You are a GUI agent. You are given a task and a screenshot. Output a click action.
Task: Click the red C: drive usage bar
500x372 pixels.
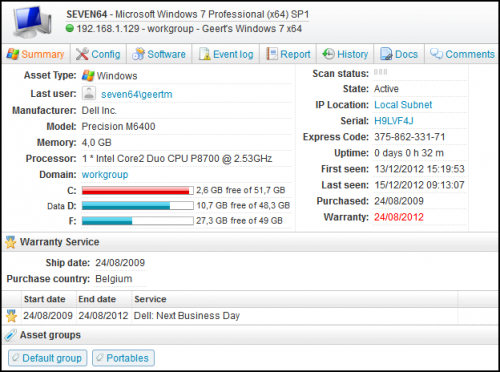(138, 190)
